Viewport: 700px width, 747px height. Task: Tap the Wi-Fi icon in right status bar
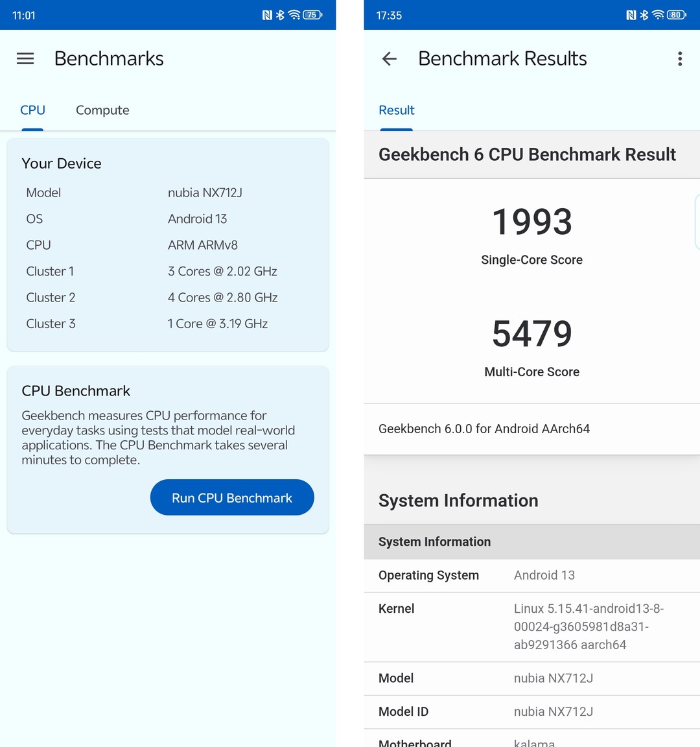pos(658,15)
